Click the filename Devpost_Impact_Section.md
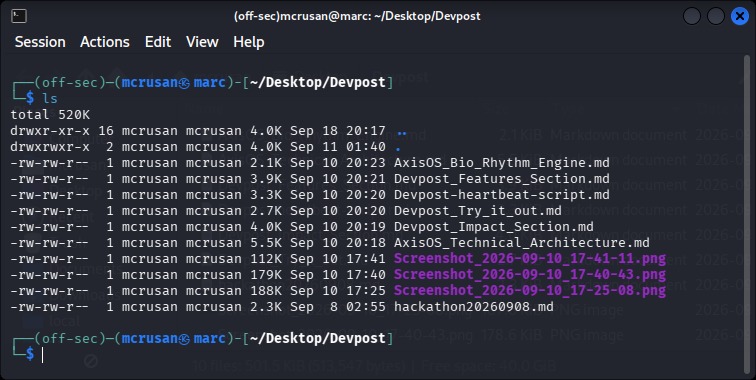756x380 pixels. point(494,227)
